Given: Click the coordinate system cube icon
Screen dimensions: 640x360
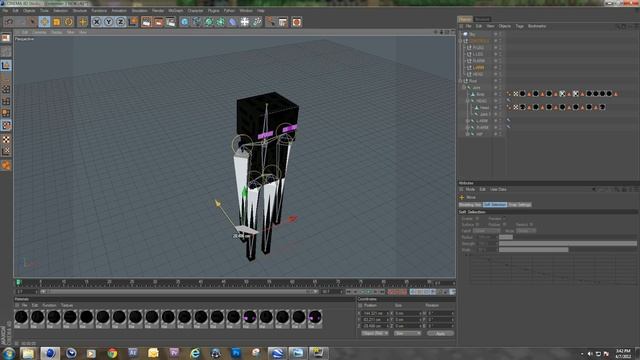Looking at the screenshot, I should point(133,22).
